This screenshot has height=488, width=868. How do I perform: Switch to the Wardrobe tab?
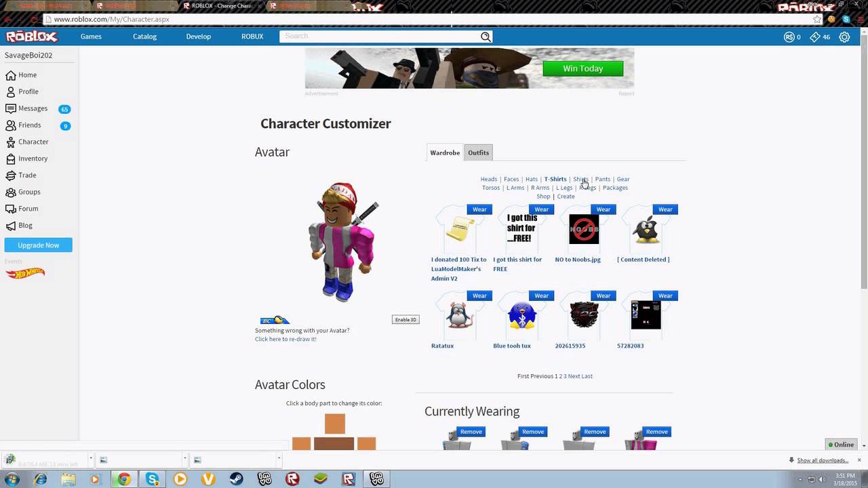click(445, 152)
